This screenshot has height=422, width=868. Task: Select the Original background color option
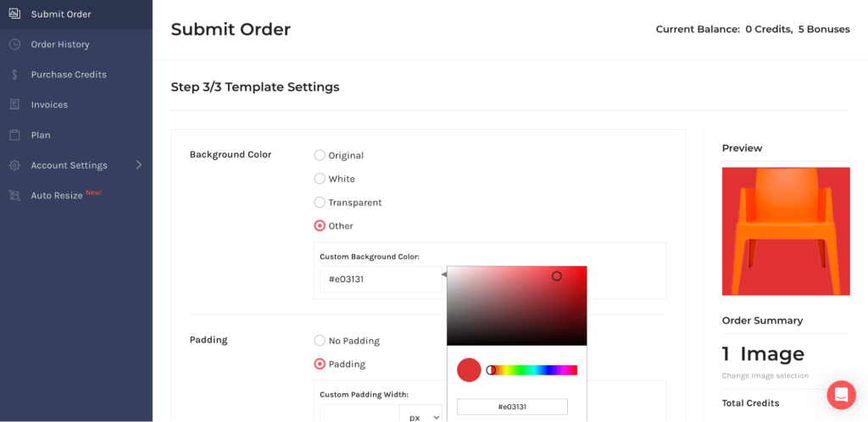[320, 155]
